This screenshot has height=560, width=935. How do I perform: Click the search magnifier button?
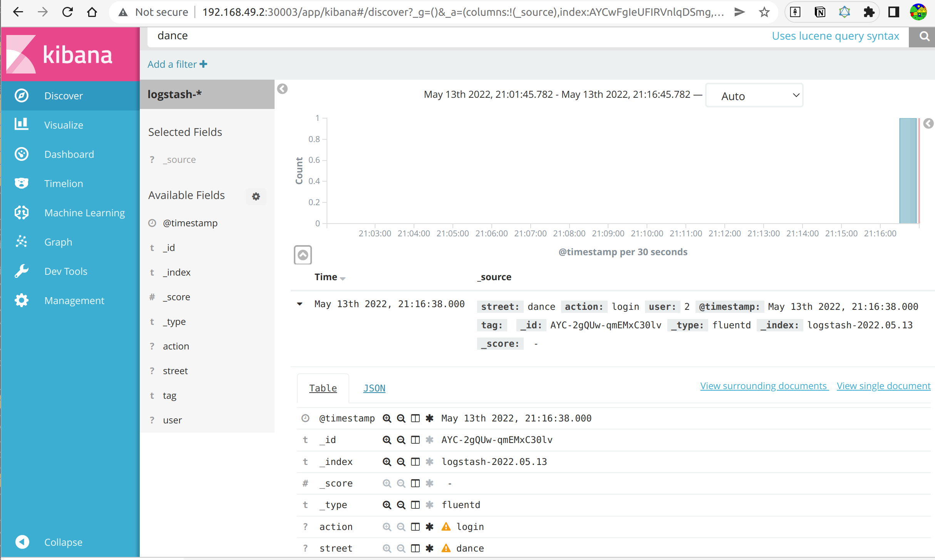[x=924, y=37]
